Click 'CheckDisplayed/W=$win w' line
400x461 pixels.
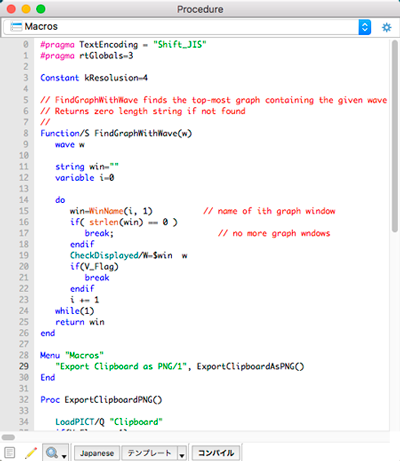click(129, 255)
